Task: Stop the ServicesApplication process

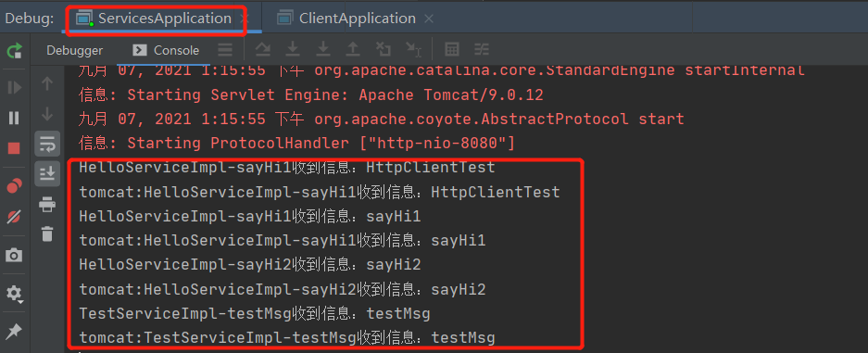Action: (15, 147)
